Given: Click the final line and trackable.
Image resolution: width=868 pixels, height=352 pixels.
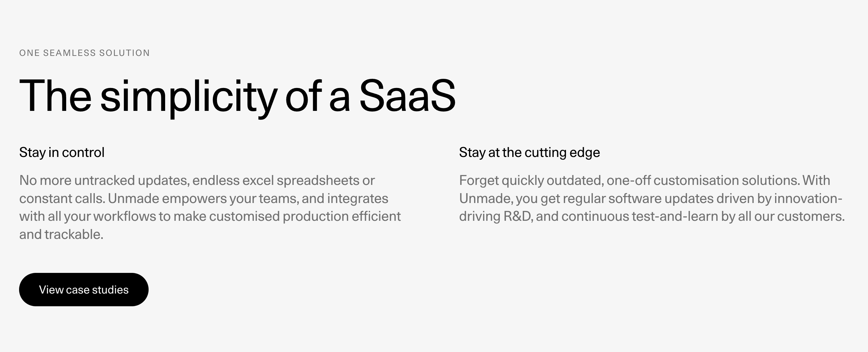Looking at the screenshot, I should tap(61, 234).
